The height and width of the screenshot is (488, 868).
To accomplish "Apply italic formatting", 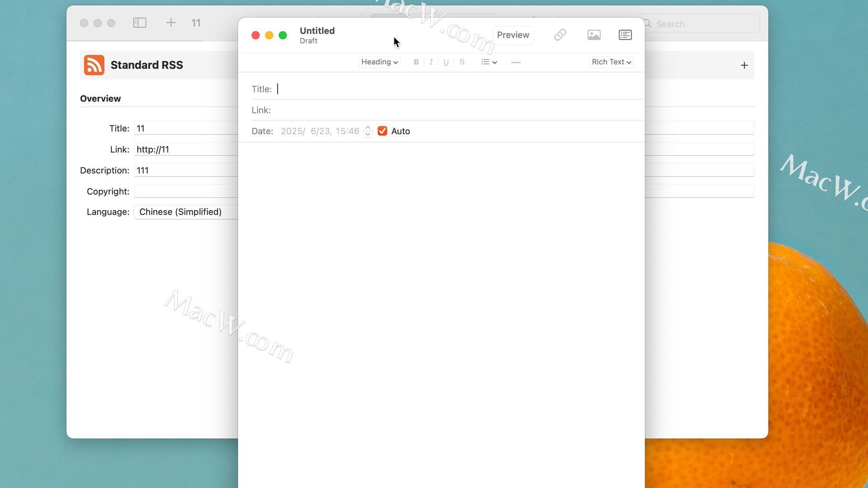I will coord(431,62).
